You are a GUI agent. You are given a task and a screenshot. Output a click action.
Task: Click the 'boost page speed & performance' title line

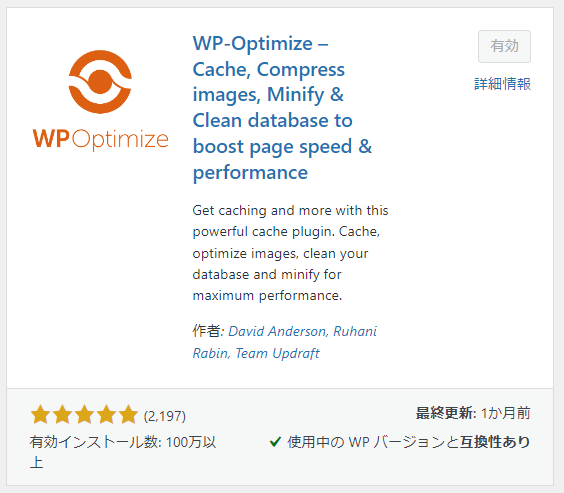(x=282, y=159)
